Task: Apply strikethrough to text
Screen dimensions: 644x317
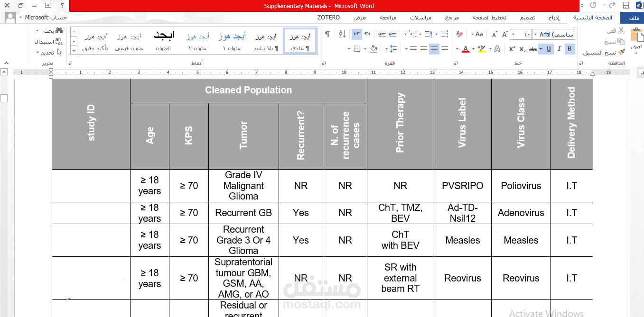Action: (533, 49)
